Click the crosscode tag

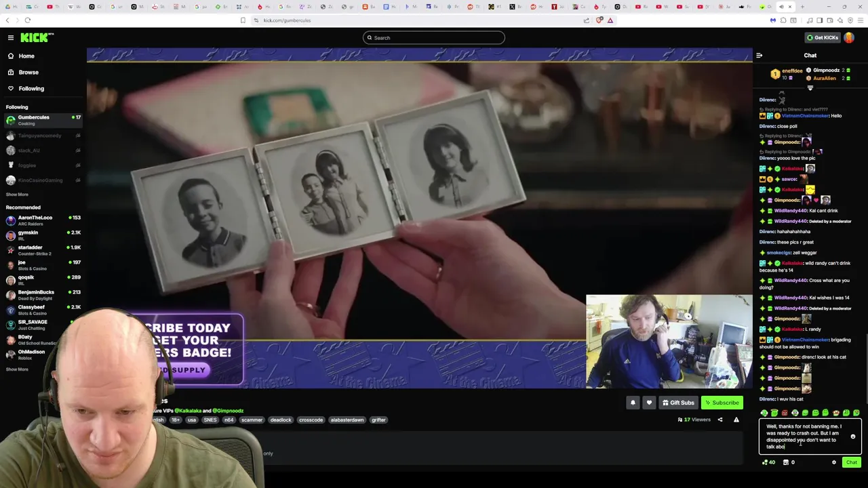tap(311, 420)
